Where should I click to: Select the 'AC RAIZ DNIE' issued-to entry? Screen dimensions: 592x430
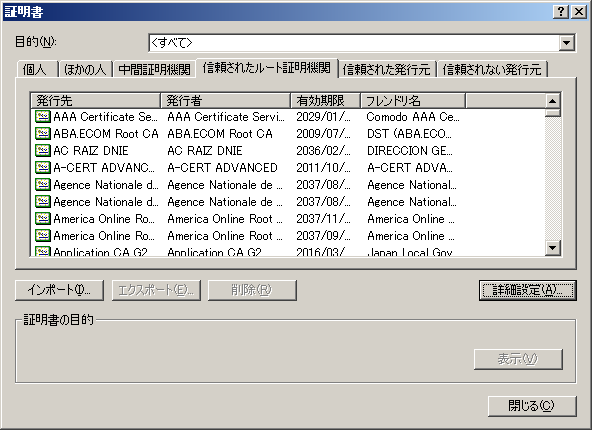click(x=91, y=151)
